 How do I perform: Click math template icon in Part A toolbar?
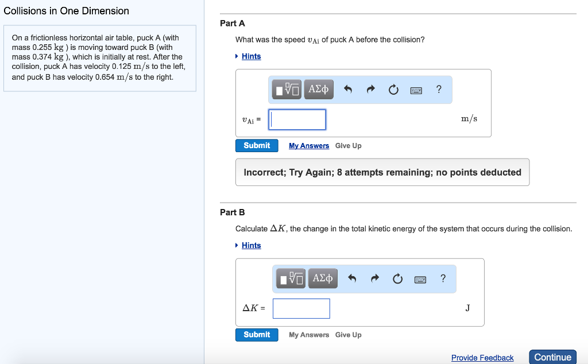point(288,90)
